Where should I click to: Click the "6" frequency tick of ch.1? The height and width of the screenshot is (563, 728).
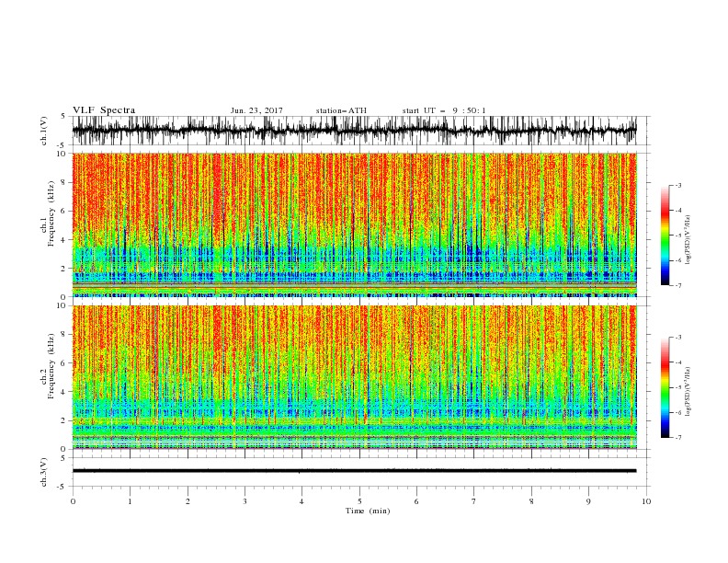pyautogui.click(x=63, y=211)
